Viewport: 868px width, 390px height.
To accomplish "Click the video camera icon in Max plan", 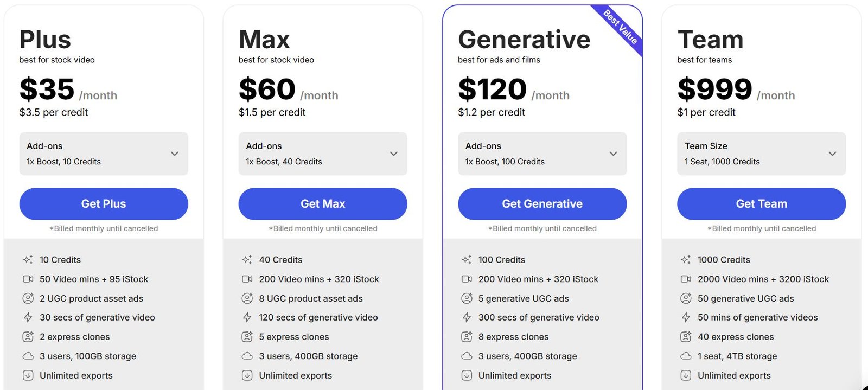I will [247, 279].
